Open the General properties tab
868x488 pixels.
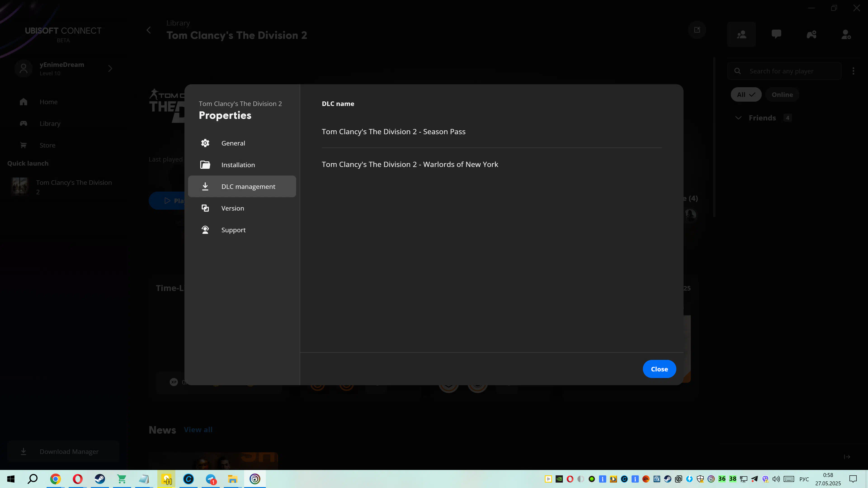[x=242, y=143]
